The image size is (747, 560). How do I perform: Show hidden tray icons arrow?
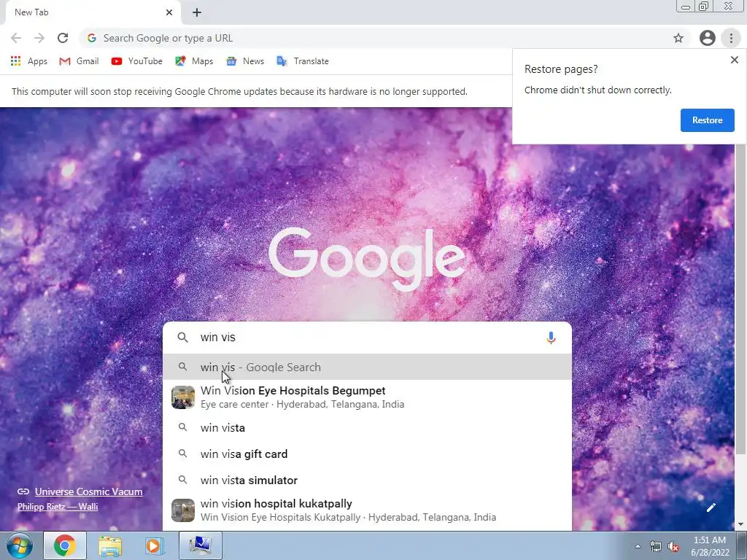tap(638, 546)
